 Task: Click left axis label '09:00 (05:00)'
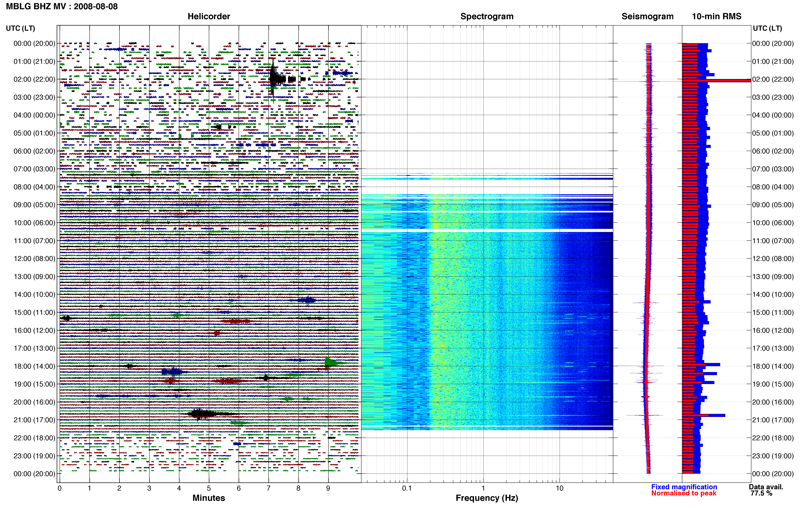tap(34, 205)
